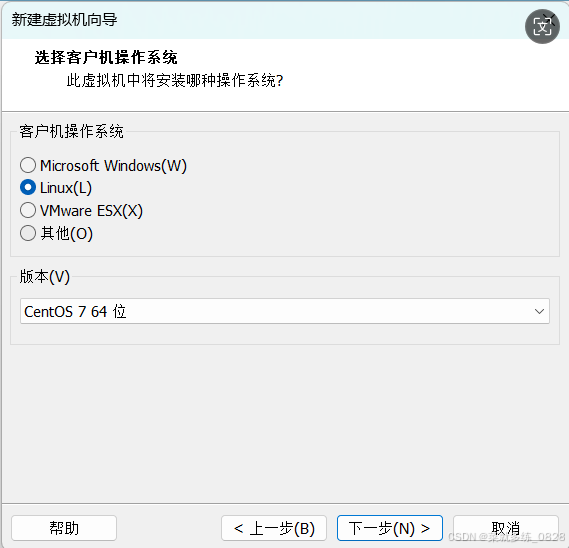This screenshot has width=569, height=548.
Task: Go back with the 上一步(B) button
Action: (274, 528)
